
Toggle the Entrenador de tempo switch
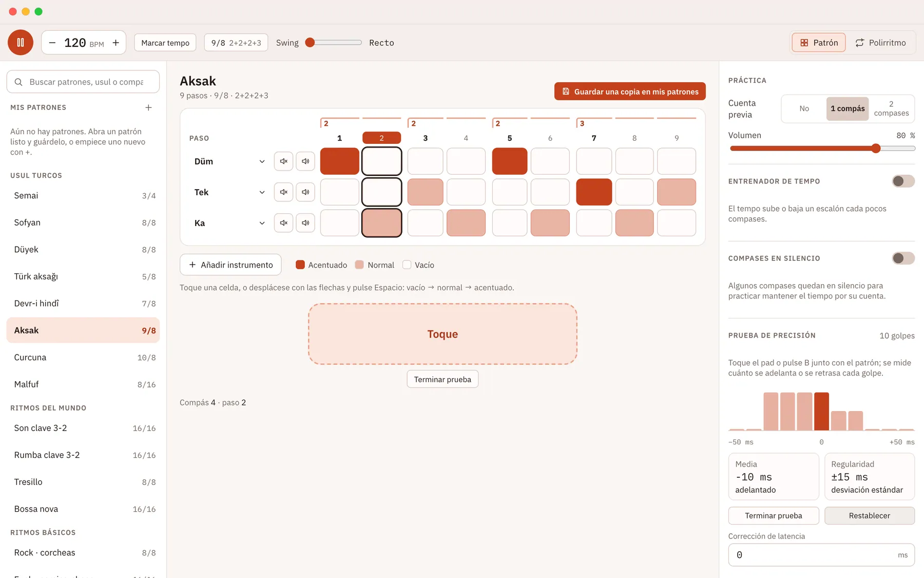(903, 181)
